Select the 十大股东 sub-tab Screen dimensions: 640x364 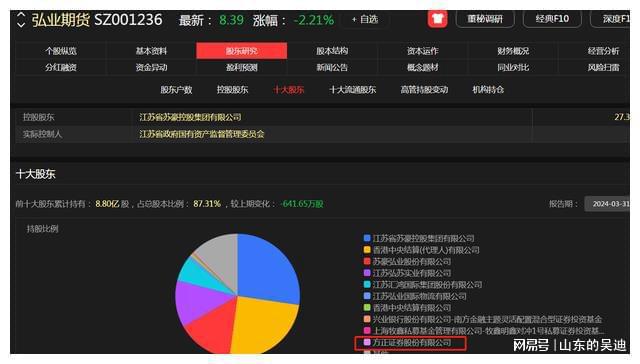point(289,90)
